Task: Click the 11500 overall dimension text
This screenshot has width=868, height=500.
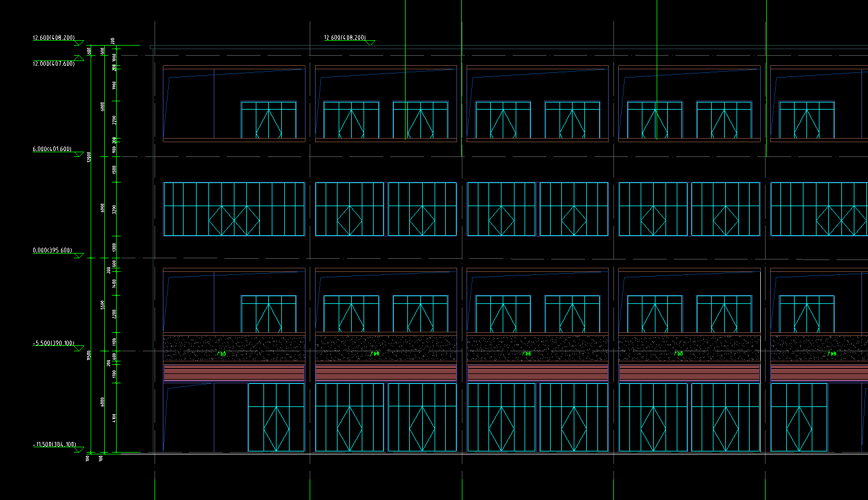Action: [x=88, y=355]
